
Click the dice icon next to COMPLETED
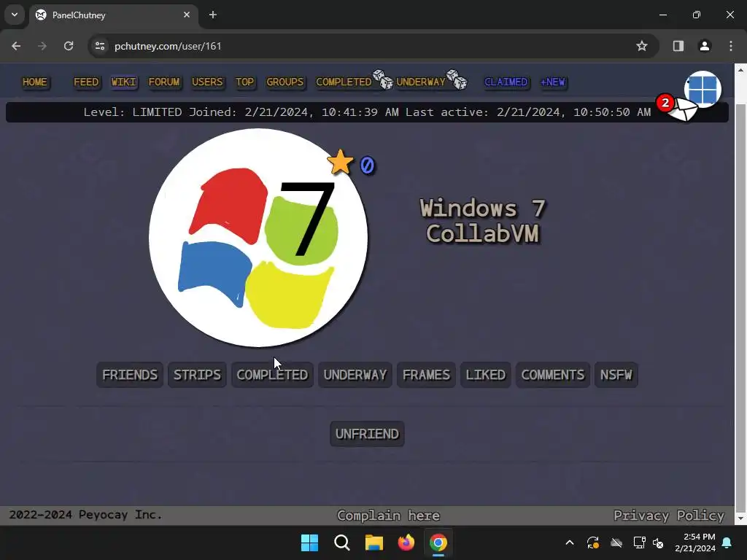[x=383, y=79]
